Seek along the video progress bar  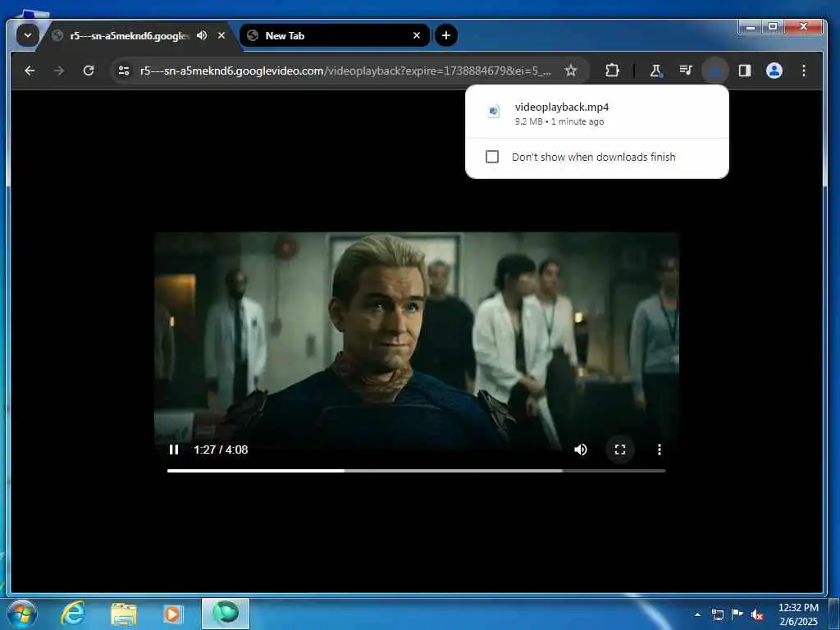tap(416, 471)
